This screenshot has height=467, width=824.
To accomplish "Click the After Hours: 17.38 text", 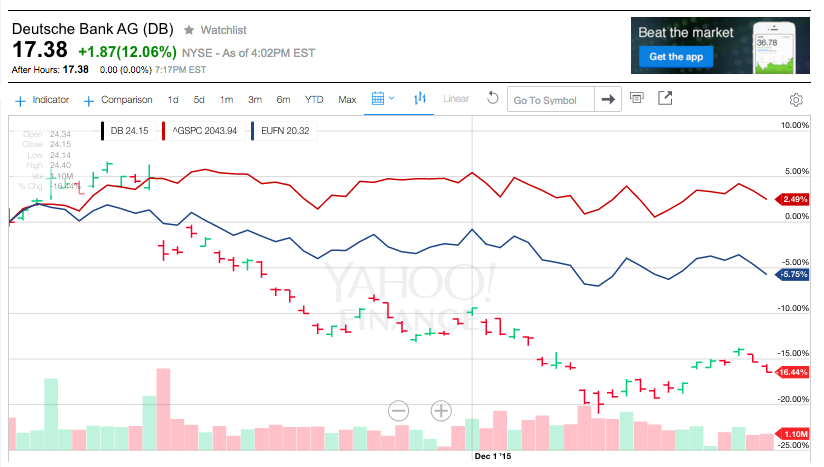I will (50, 69).
